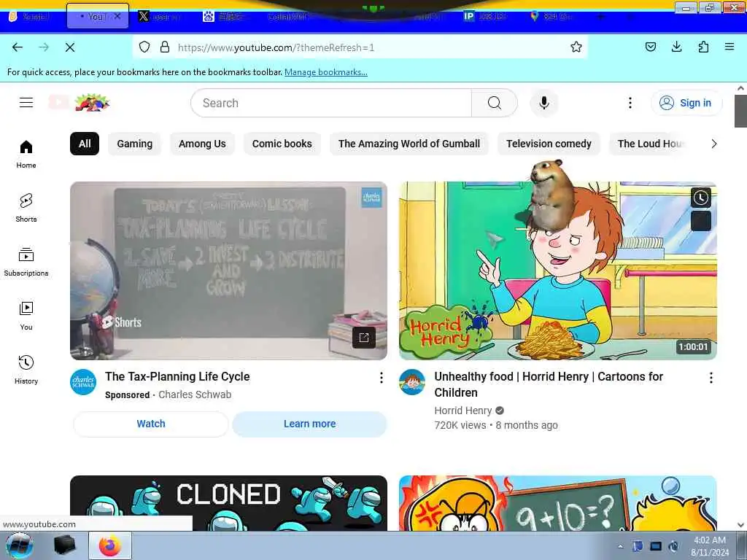Bookmark this page with the star
The width and height of the screenshot is (747, 560).
point(576,47)
